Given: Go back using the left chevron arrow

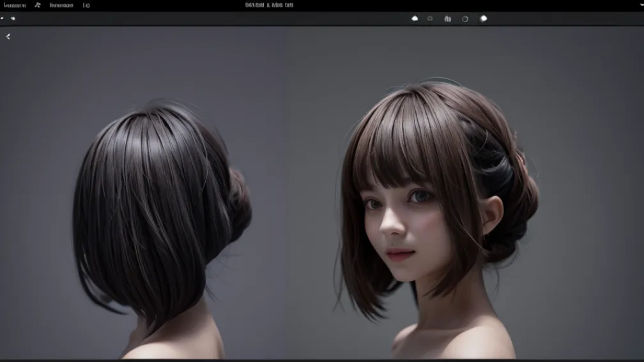Looking at the screenshot, I should tap(8, 37).
